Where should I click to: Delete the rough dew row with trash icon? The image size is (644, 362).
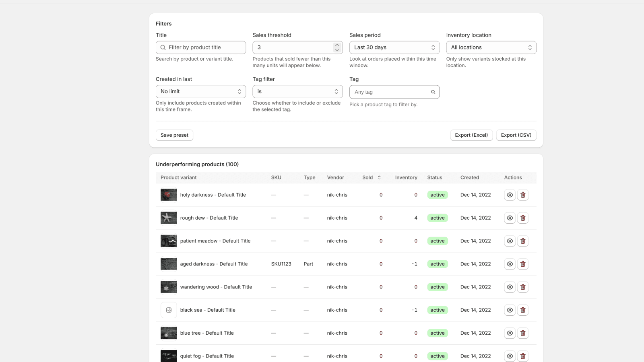click(523, 218)
